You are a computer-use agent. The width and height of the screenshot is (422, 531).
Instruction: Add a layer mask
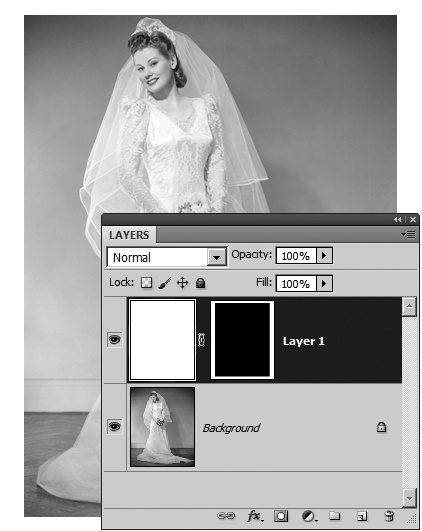click(281, 516)
